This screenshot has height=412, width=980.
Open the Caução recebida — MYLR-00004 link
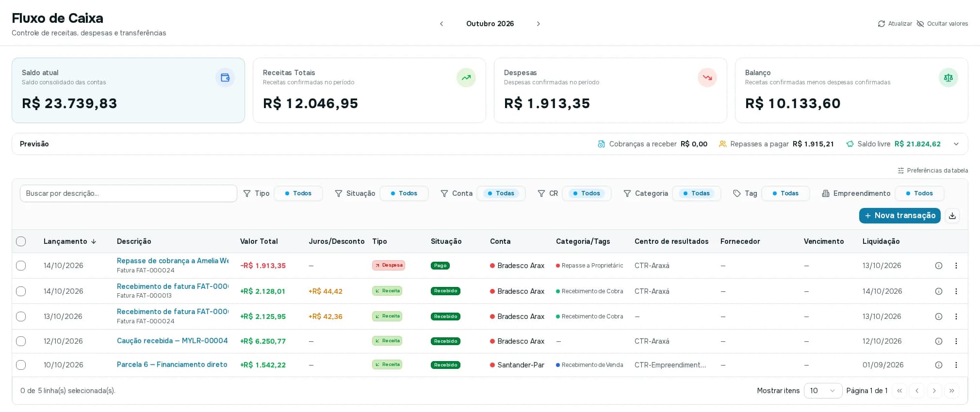tap(172, 341)
